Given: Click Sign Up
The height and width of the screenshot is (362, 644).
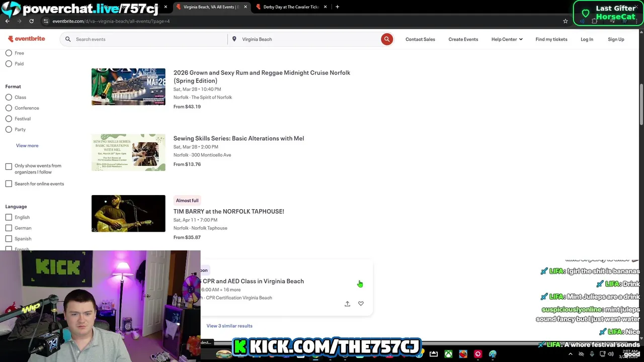Looking at the screenshot, I should tap(616, 39).
